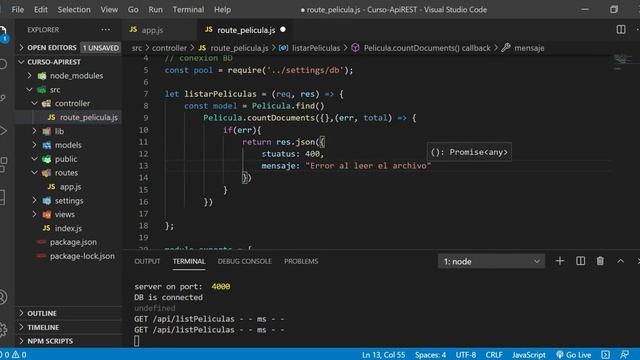Split the editor to the right
Viewport: 640px width, 360px height.
point(621,29)
